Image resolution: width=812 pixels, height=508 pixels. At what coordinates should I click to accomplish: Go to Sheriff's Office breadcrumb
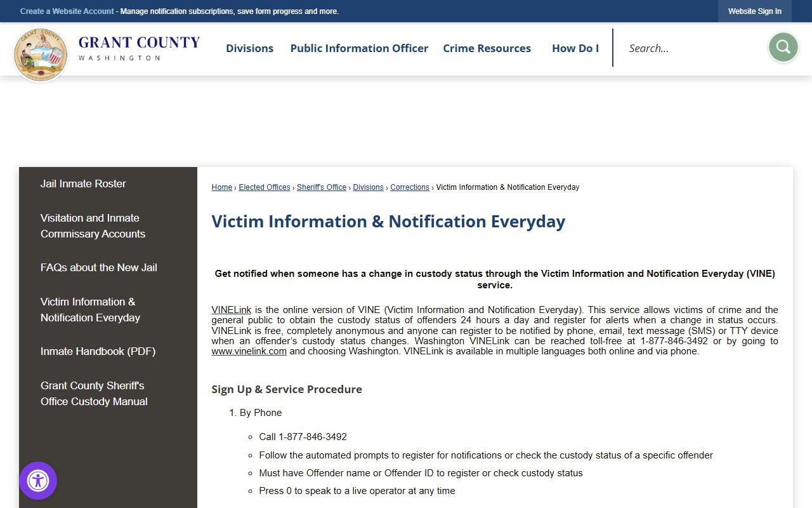coord(322,187)
